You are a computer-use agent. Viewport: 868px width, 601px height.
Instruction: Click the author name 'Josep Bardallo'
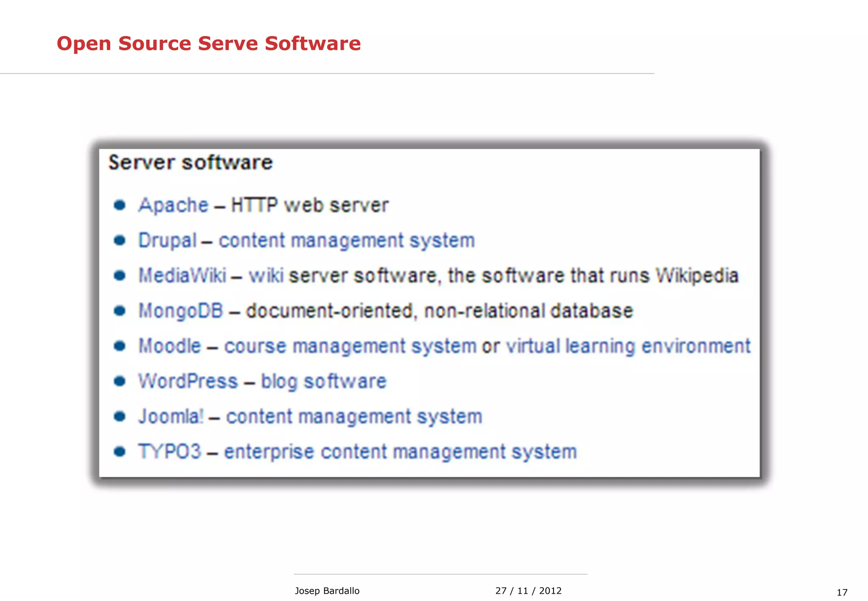(327, 591)
